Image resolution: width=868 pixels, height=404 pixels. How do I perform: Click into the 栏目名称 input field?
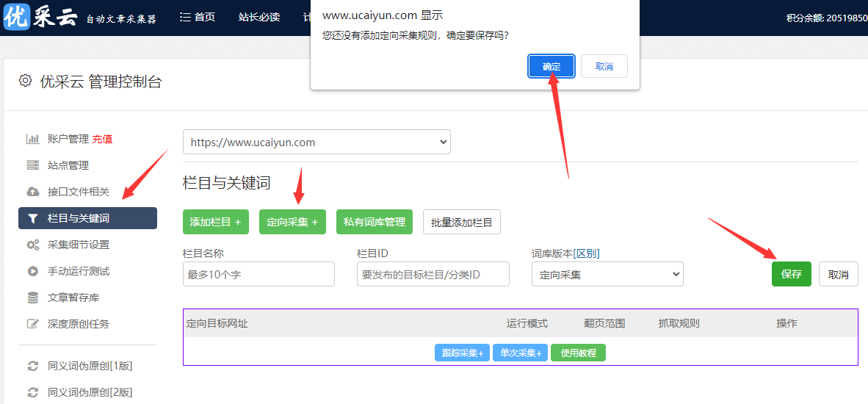[258, 275]
